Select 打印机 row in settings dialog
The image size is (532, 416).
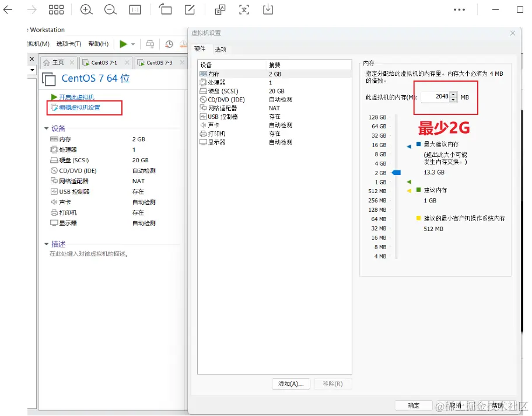275,134
